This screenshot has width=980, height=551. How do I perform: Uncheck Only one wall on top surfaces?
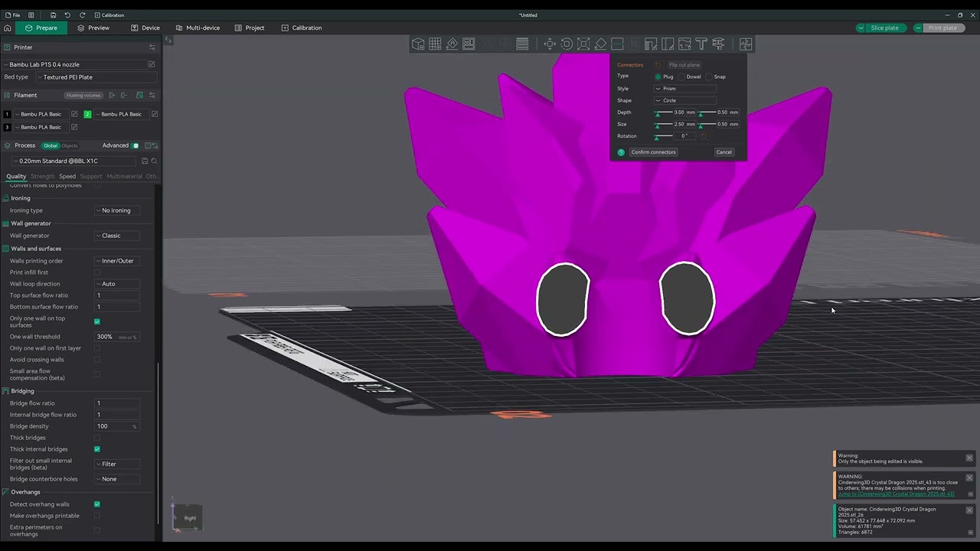[x=97, y=321]
